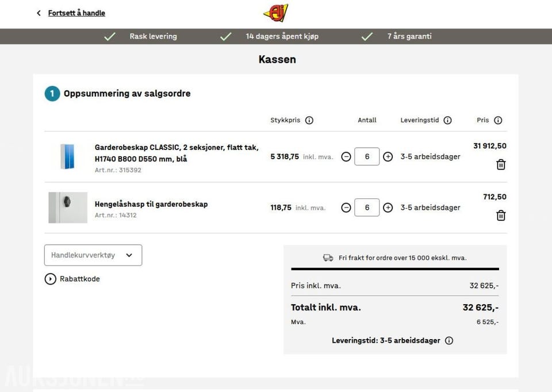This screenshot has width=552, height=392.
Task: Delete the Garderobeskap CLASSIC item
Action: pyautogui.click(x=501, y=164)
